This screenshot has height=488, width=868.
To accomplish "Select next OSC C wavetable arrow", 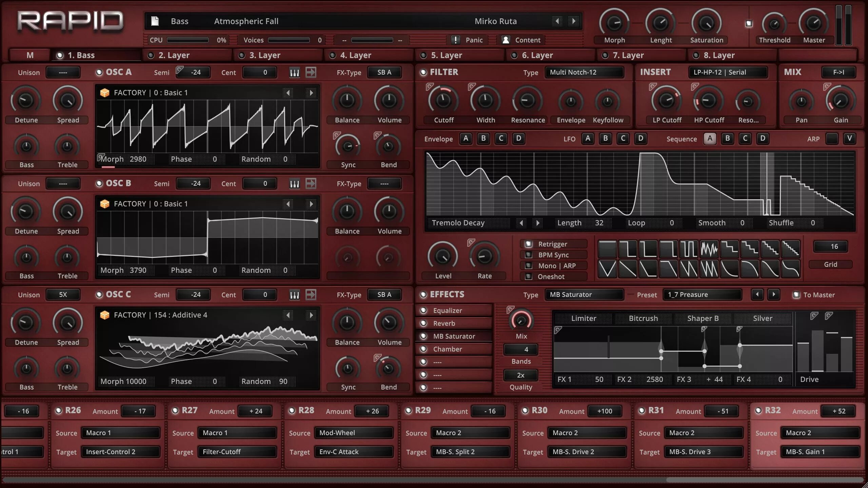I will point(311,315).
